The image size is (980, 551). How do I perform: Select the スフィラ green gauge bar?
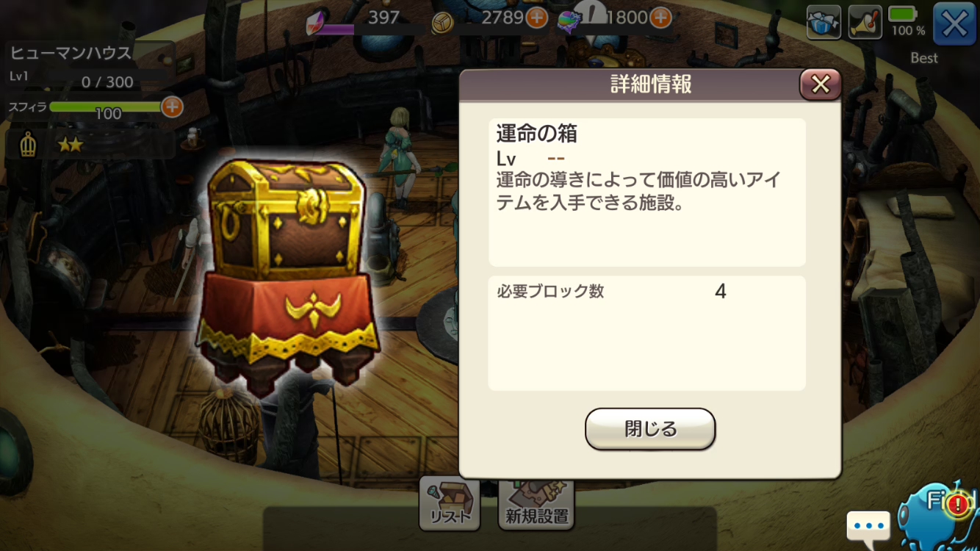point(107,107)
